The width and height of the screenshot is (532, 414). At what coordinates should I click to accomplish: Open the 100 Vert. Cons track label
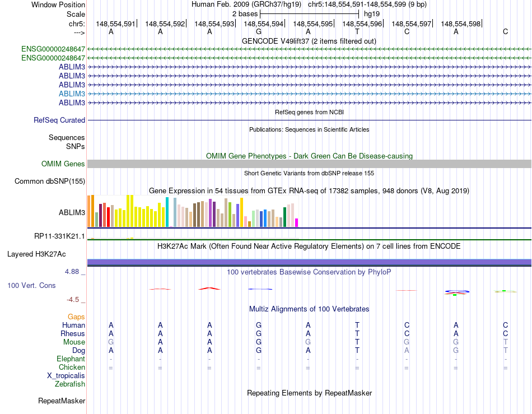31,285
